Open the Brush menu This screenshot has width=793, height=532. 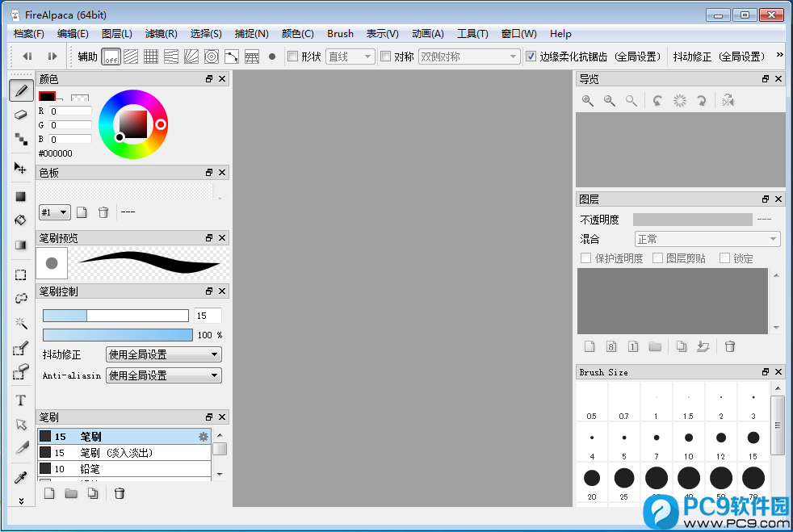pyautogui.click(x=340, y=34)
